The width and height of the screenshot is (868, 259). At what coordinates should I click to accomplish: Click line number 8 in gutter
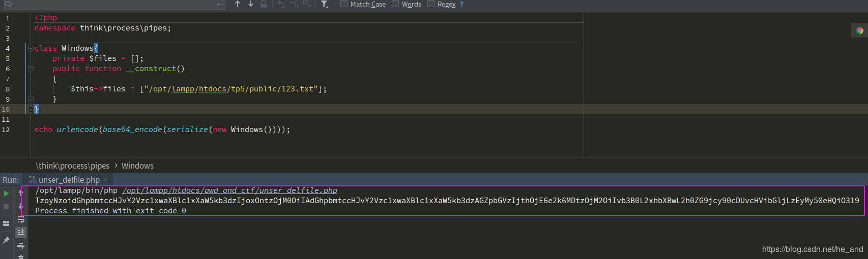click(x=8, y=89)
